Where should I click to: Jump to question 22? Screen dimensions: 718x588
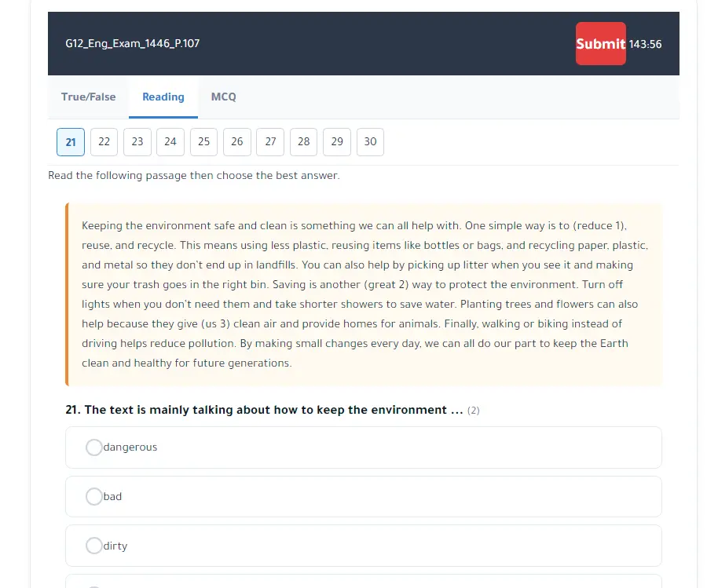click(x=104, y=142)
